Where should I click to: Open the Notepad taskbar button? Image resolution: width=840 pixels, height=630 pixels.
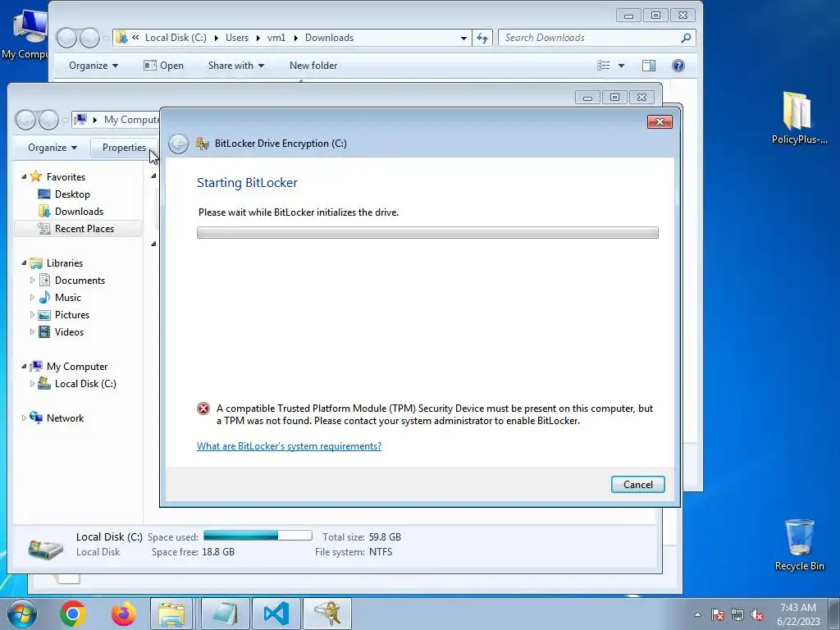coord(225,614)
